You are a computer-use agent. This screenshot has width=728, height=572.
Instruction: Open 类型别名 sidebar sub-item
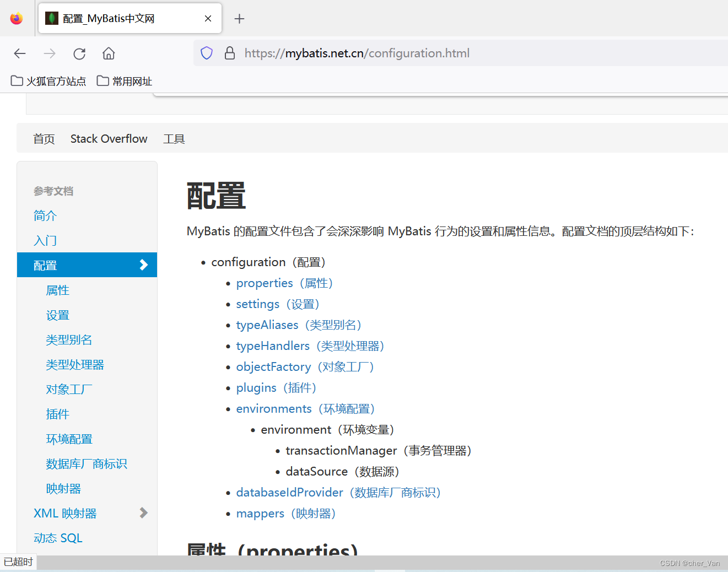pyautogui.click(x=69, y=339)
